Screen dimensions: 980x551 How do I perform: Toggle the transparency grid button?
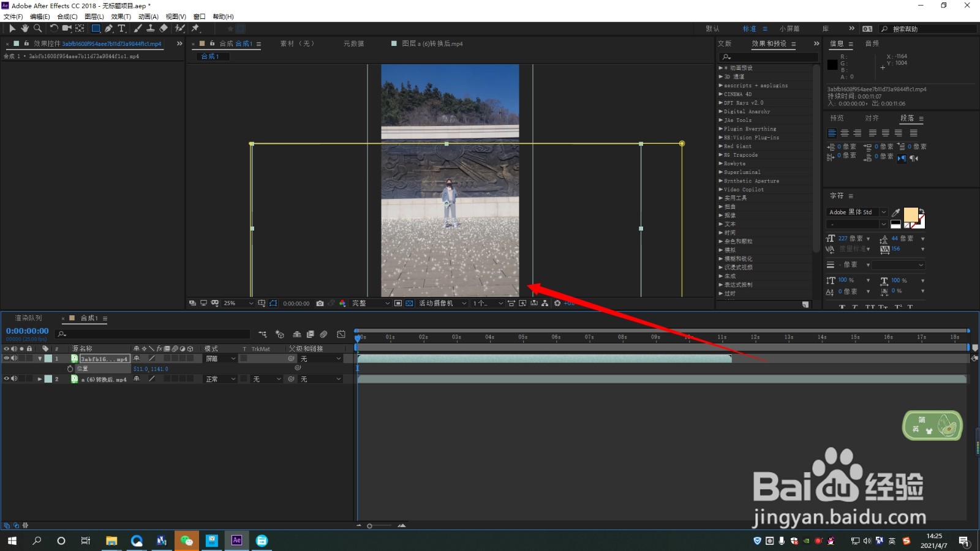[409, 303]
